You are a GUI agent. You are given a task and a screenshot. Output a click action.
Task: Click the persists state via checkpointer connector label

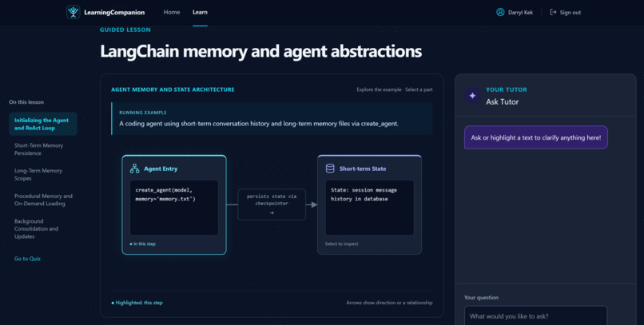(272, 204)
